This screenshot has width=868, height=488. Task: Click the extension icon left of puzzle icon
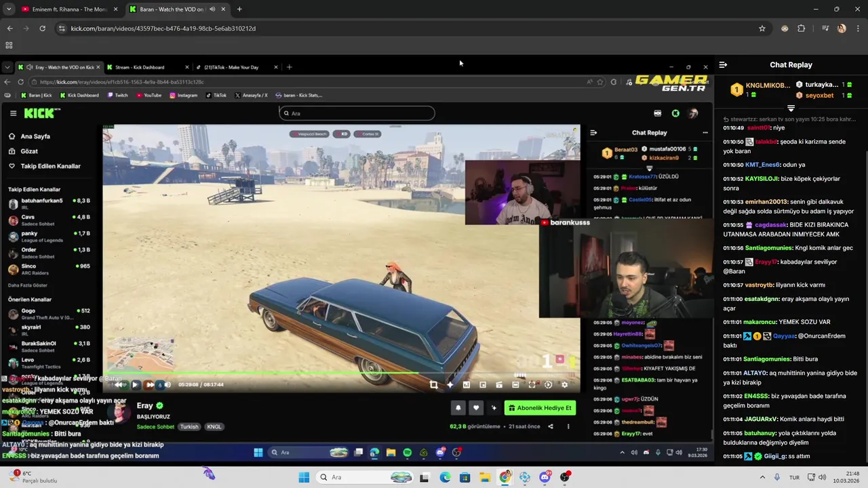pos(785,28)
